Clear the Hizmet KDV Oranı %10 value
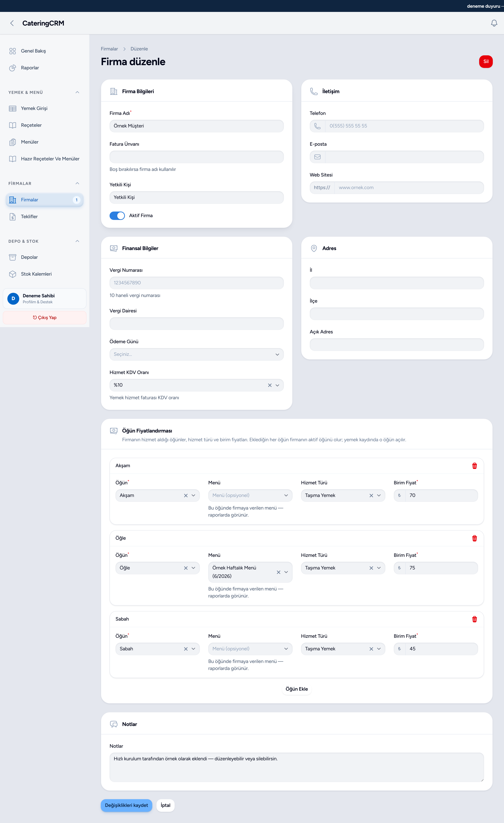The image size is (504, 823). tap(270, 385)
